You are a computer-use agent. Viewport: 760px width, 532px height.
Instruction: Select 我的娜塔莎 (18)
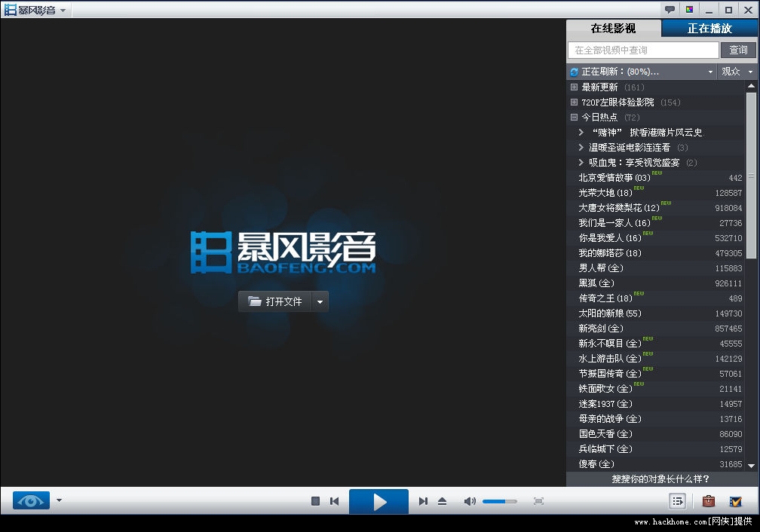(x=655, y=253)
